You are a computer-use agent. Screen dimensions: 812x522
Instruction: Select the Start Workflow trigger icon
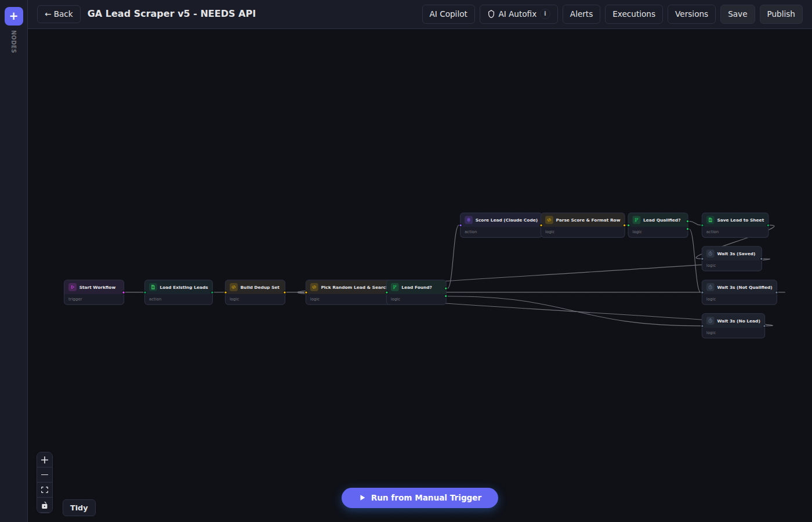(x=72, y=287)
